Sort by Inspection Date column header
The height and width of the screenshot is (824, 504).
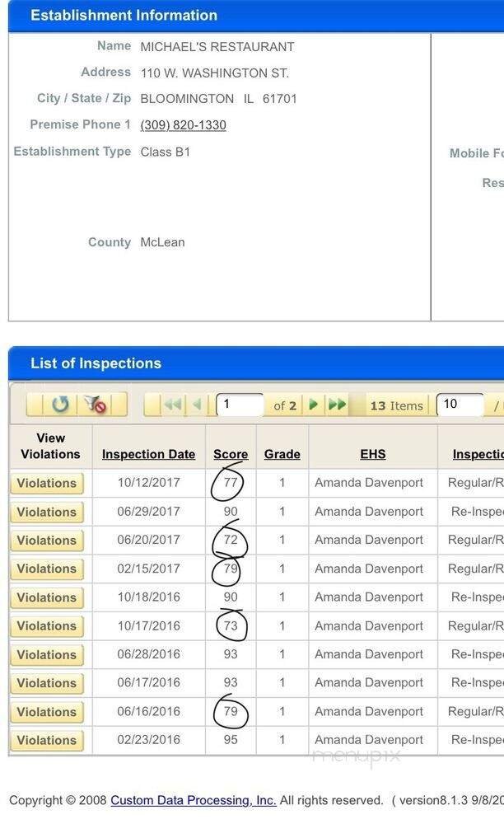(x=148, y=454)
